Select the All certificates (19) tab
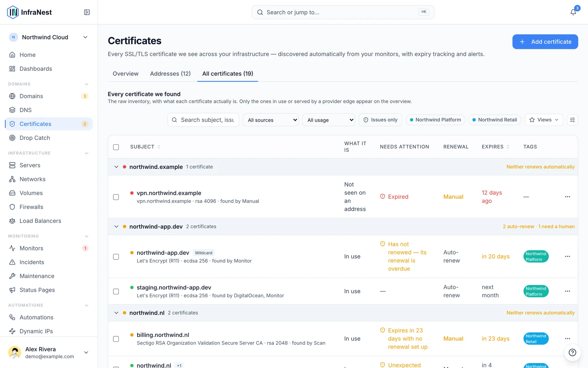This screenshot has height=368, width=588. click(x=227, y=74)
